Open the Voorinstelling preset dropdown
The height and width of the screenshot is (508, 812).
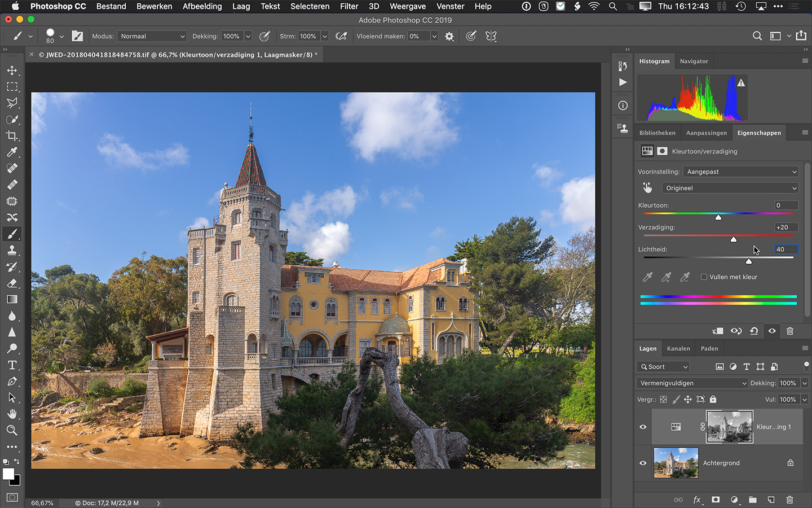coord(741,172)
